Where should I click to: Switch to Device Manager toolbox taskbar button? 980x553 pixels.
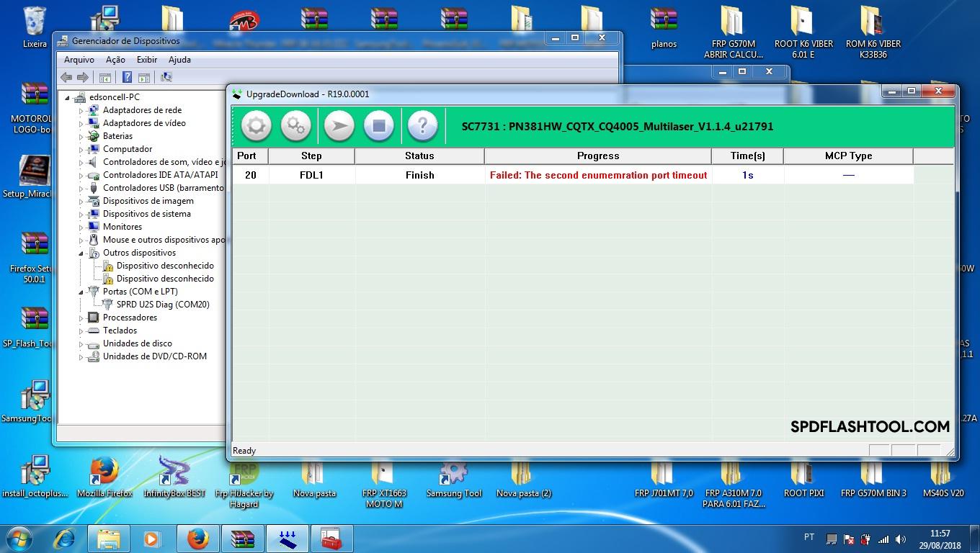tap(331, 539)
